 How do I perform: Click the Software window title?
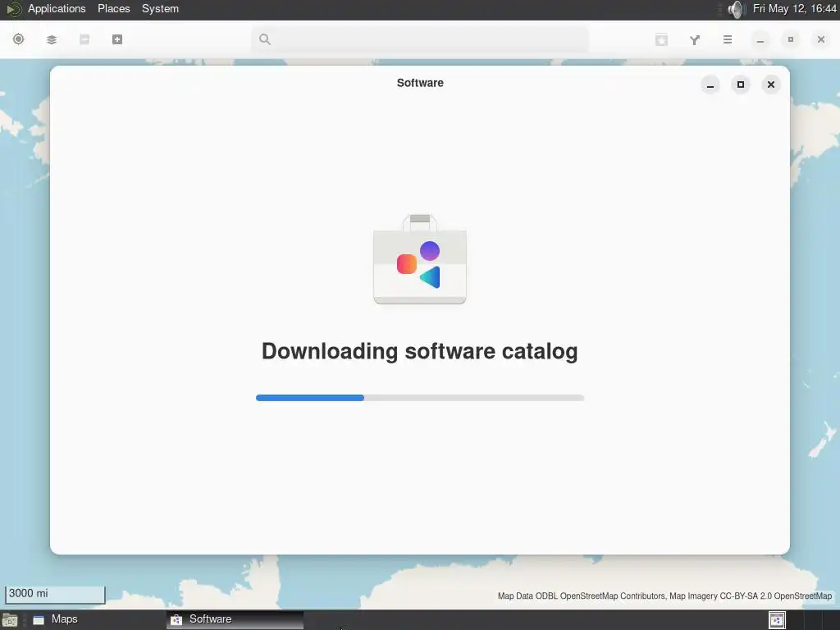[x=420, y=83]
